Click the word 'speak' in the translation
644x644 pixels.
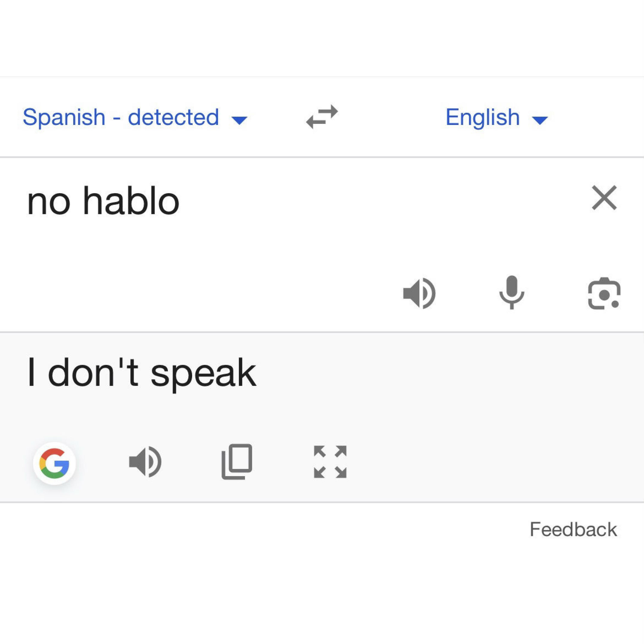(x=203, y=373)
